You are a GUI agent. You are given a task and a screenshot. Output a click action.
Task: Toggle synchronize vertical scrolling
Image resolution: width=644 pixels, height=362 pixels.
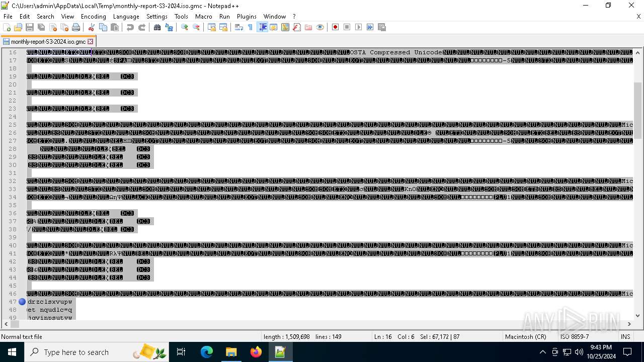212,27
